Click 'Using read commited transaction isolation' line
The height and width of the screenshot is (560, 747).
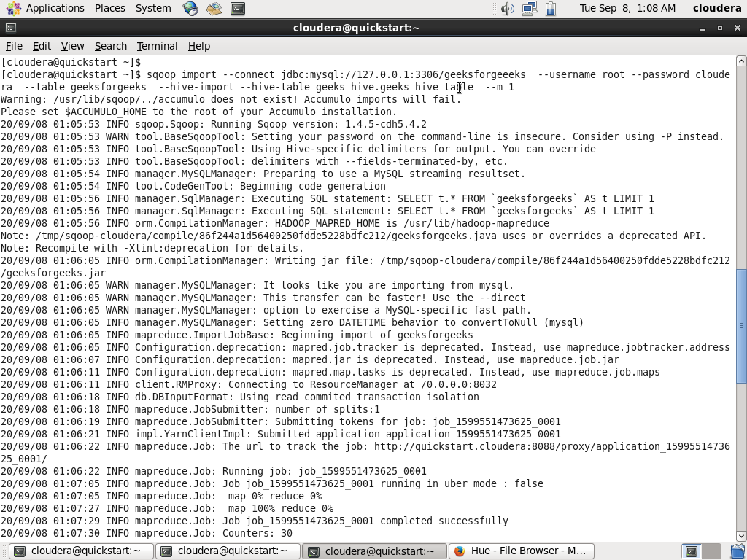239,397
